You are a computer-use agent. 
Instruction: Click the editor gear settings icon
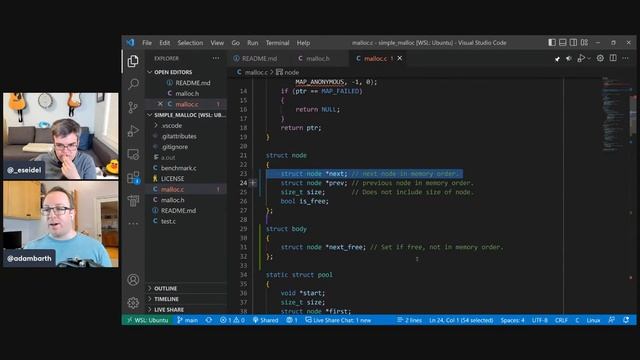tap(600, 58)
